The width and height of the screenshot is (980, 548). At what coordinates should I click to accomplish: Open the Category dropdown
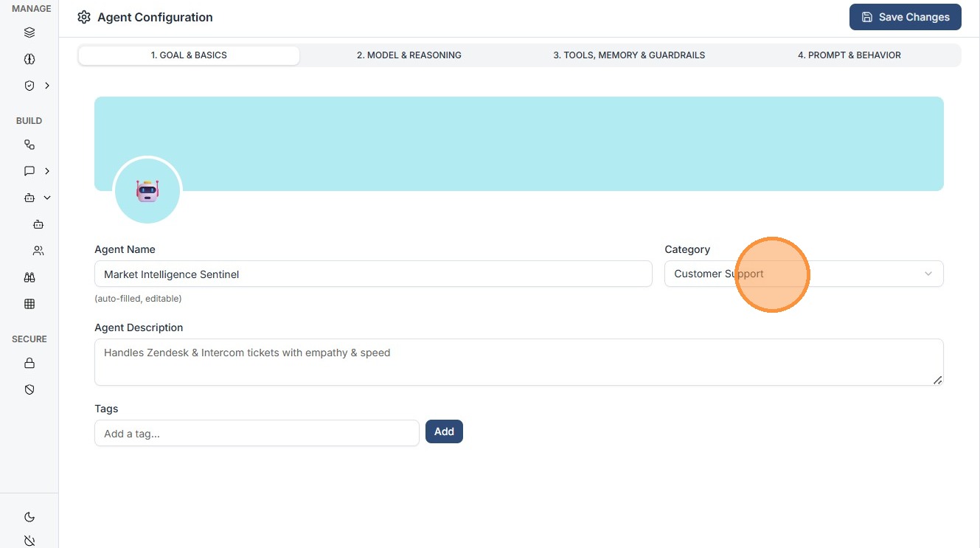pyautogui.click(x=804, y=274)
